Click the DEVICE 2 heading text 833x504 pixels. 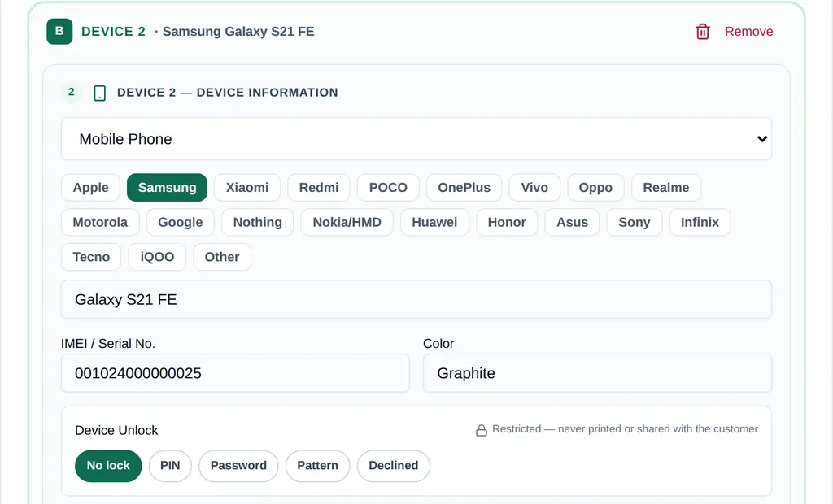tap(113, 32)
